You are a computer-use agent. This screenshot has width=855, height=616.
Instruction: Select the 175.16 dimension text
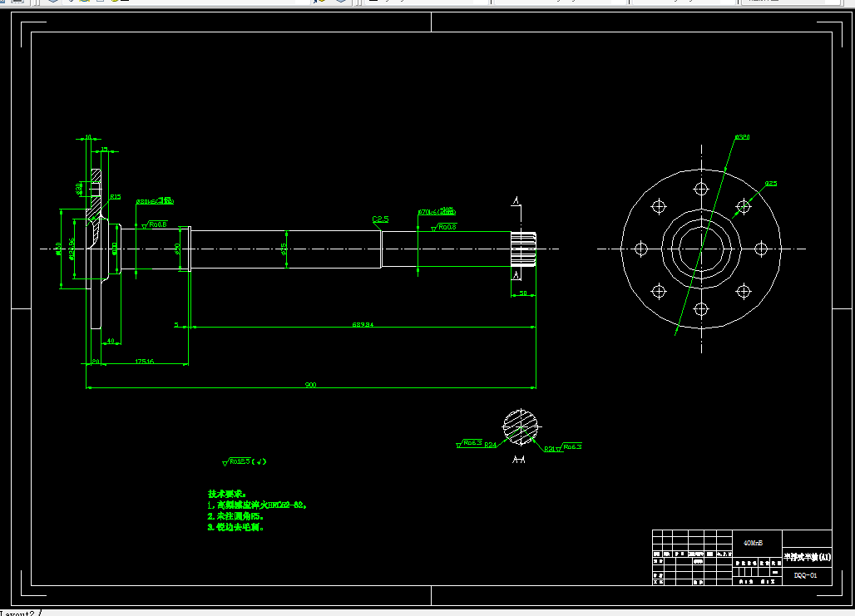pyautogui.click(x=144, y=361)
